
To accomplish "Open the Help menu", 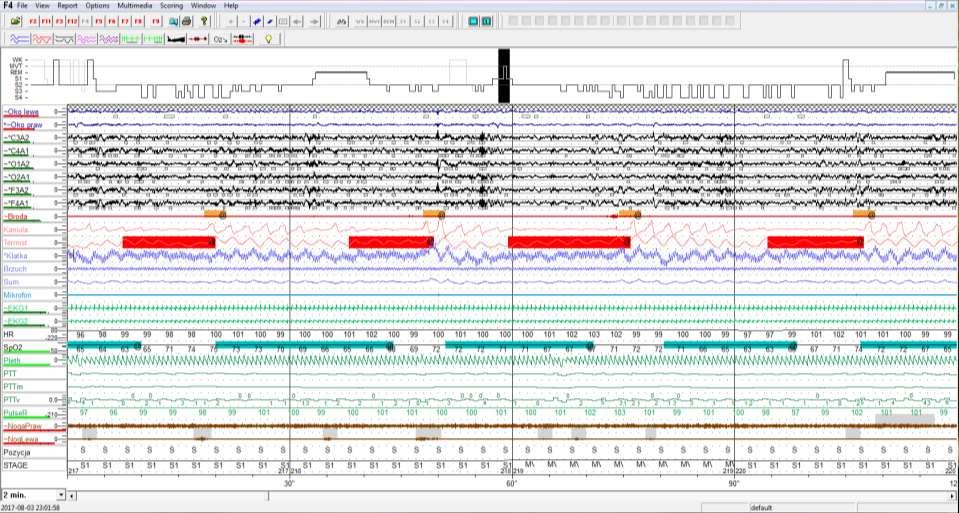I will pyautogui.click(x=231, y=6).
